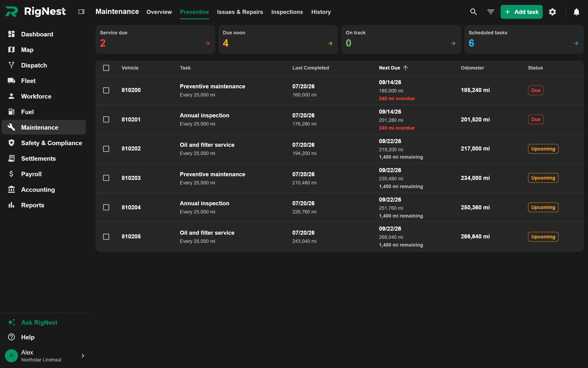Open the filter list icon

(x=491, y=12)
